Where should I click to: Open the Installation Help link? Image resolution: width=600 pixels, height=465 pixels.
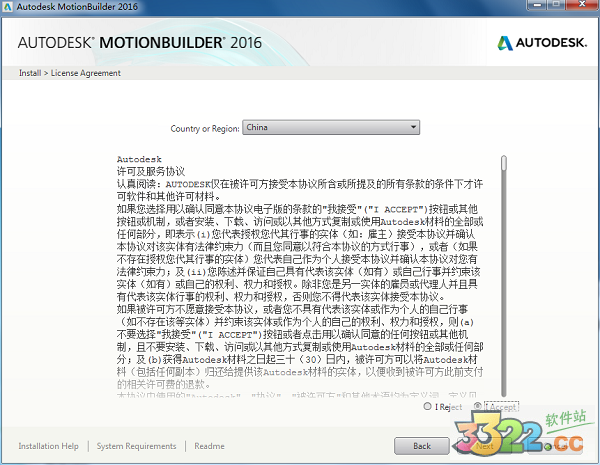[x=49, y=446]
